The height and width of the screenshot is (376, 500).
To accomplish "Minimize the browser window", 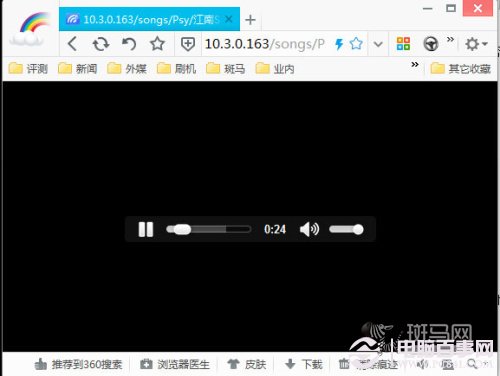I will click(x=428, y=9).
